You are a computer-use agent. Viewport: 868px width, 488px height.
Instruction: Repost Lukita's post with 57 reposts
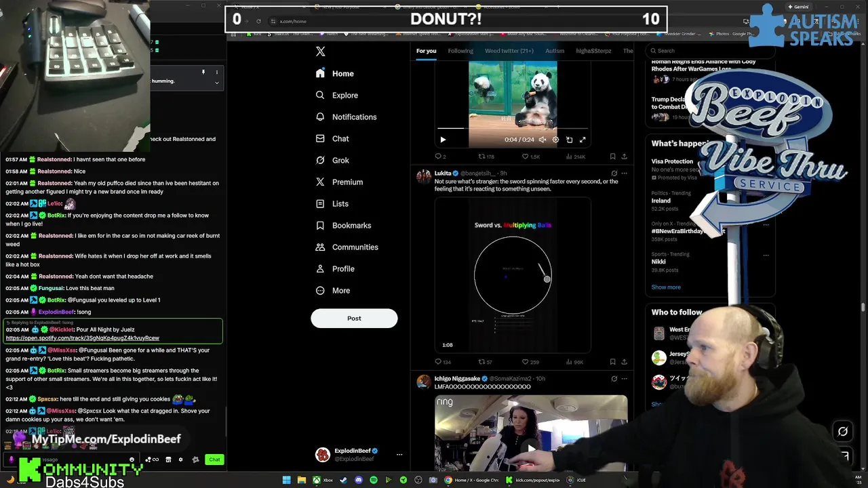point(486,362)
